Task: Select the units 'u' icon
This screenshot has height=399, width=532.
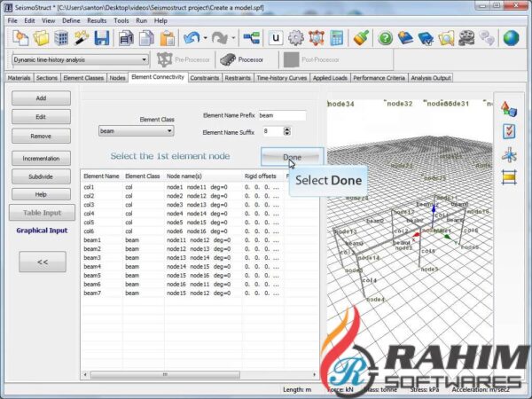Action: pyautogui.click(x=276, y=38)
